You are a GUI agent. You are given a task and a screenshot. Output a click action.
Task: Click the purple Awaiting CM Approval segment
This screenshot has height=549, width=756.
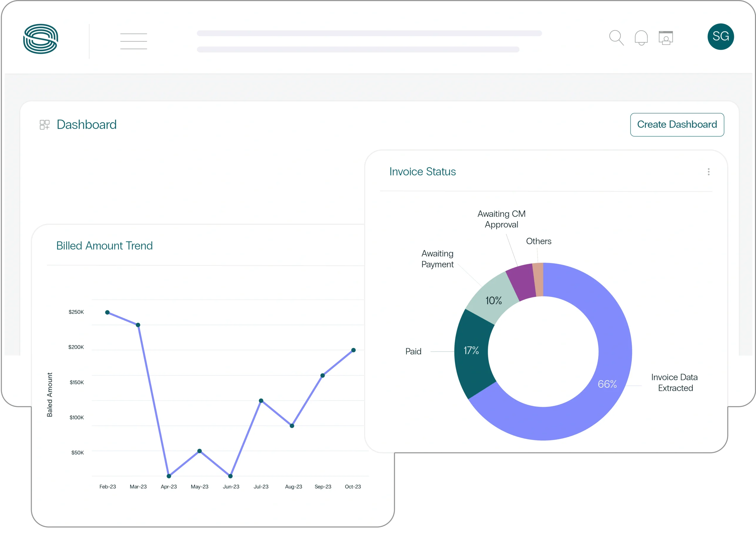pos(522,282)
